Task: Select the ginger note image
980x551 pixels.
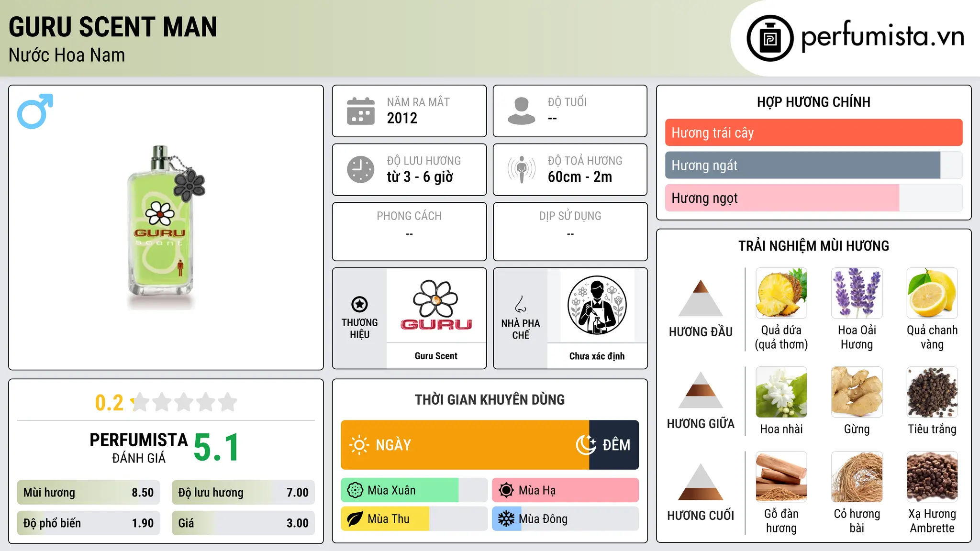Action: click(857, 392)
